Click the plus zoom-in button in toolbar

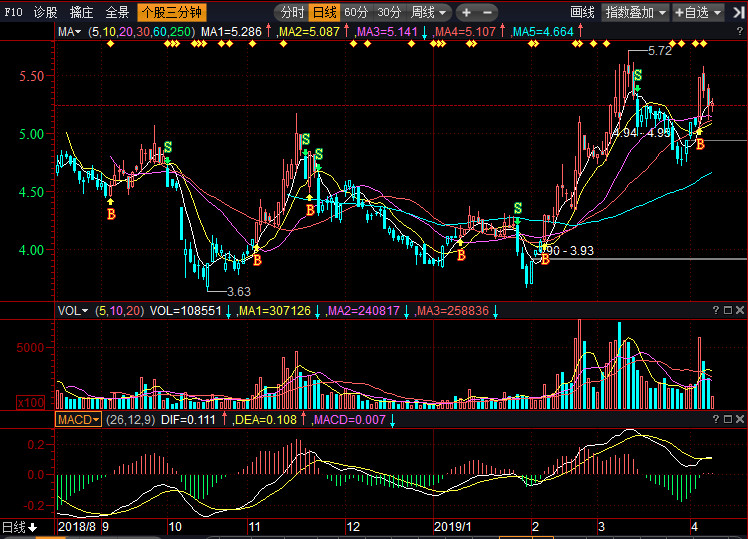pyautogui.click(x=466, y=13)
